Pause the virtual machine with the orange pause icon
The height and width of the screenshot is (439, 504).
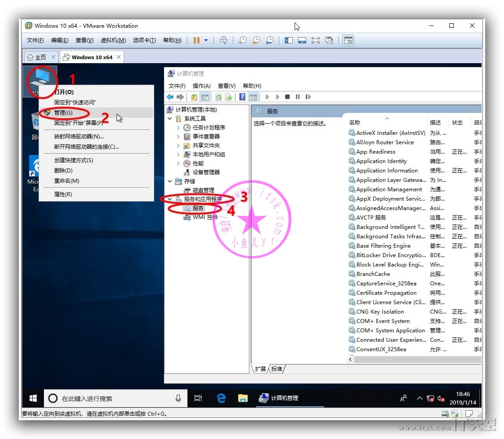click(x=196, y=40)
